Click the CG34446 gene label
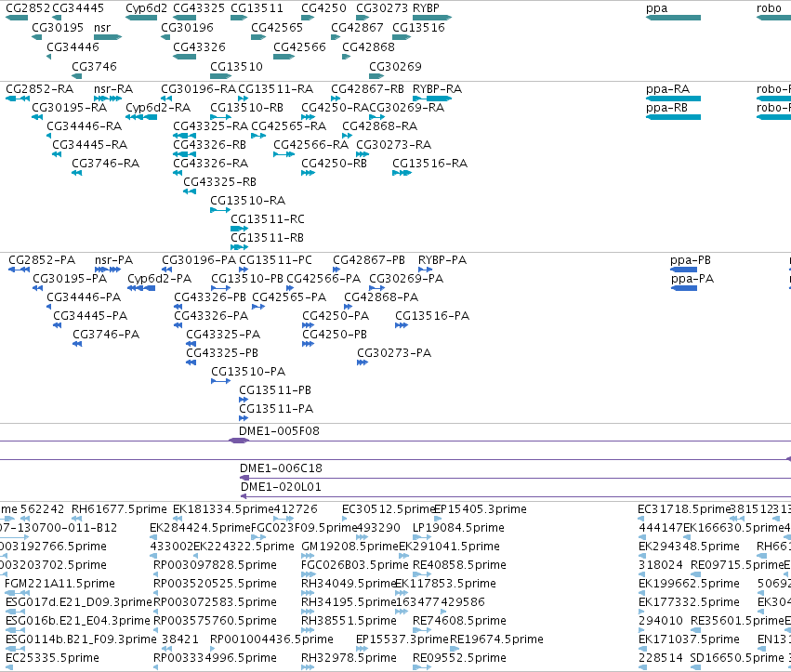This screenshot has width=791, height=672. tap(73, 46)
